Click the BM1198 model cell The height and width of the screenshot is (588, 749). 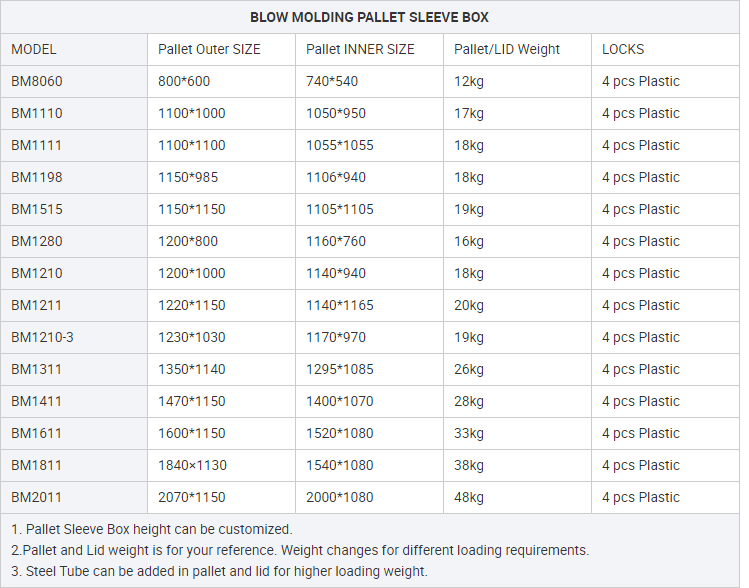37,177
